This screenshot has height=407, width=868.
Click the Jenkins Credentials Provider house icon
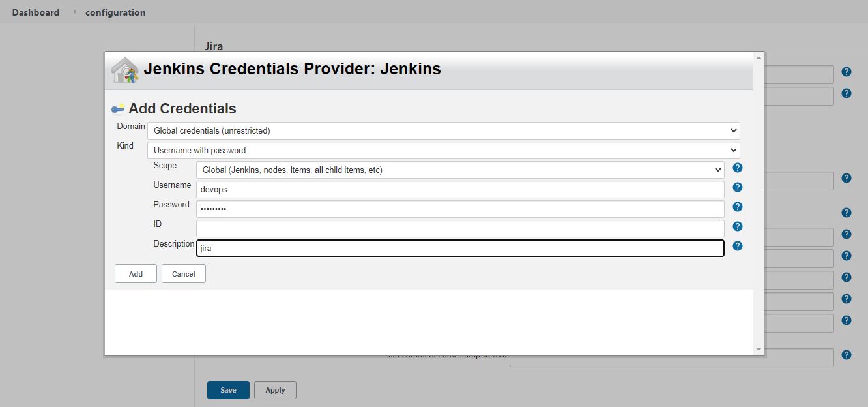coord(124,70)
